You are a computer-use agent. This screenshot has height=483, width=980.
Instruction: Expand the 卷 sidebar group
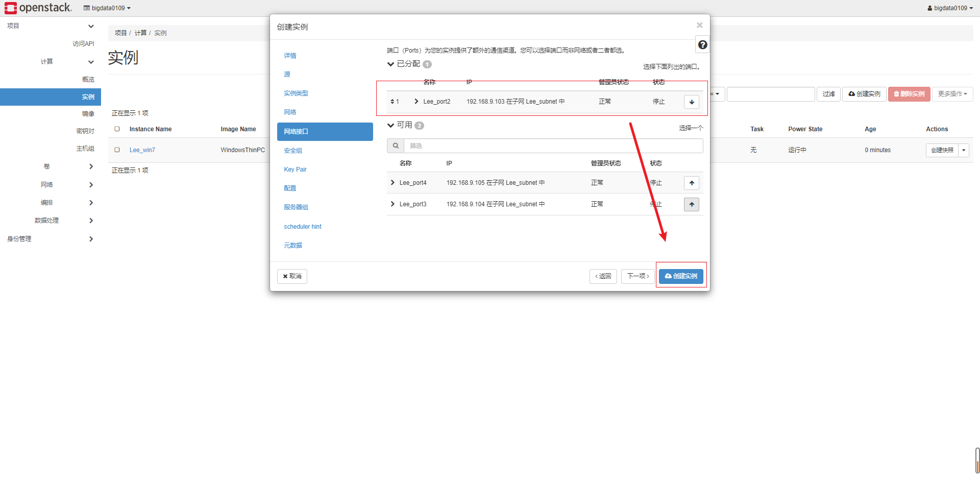click(x=91, y=166)
